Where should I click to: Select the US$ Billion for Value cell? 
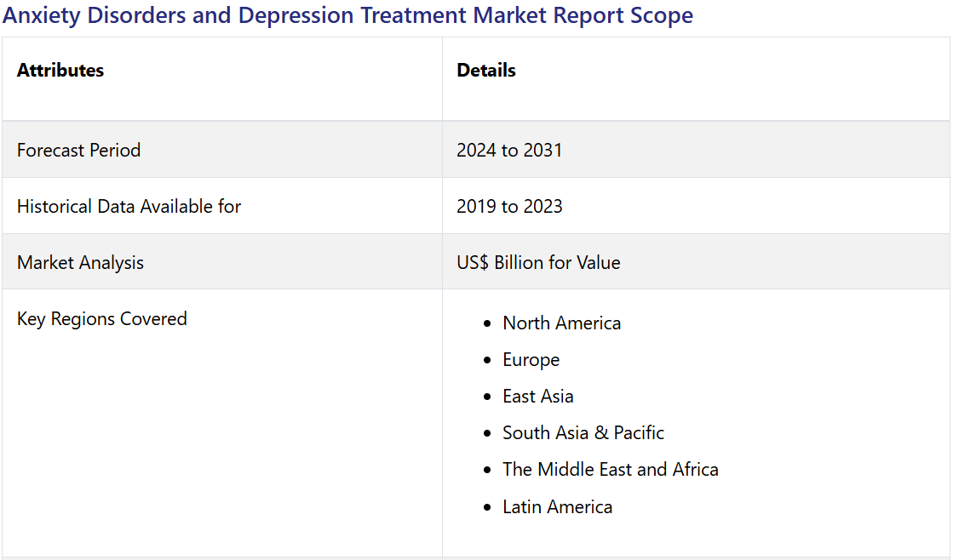[538, 263]
